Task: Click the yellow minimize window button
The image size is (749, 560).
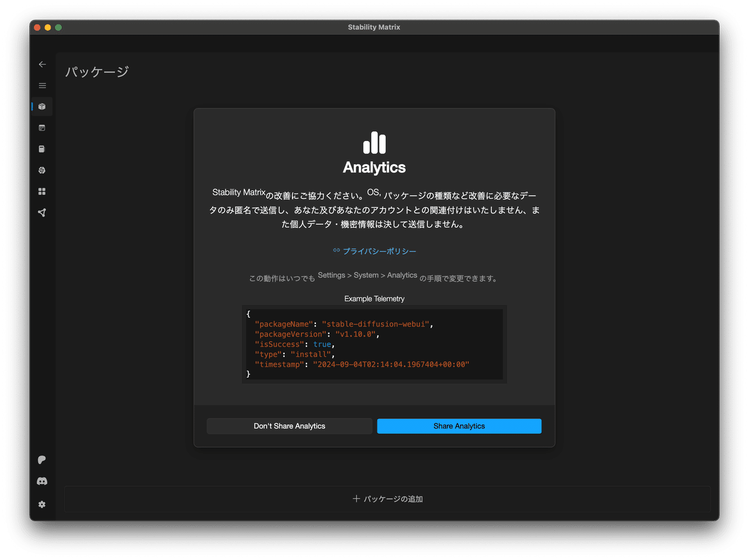Action: 47,27
